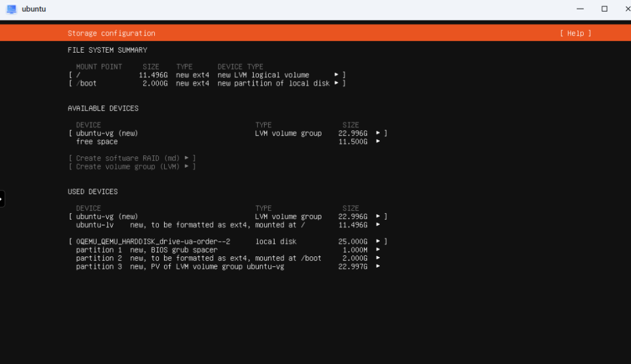This screenshot has width=631, height=364.
Task: Choose Create software RAID (md)
Action: click(x=132, y=158)
